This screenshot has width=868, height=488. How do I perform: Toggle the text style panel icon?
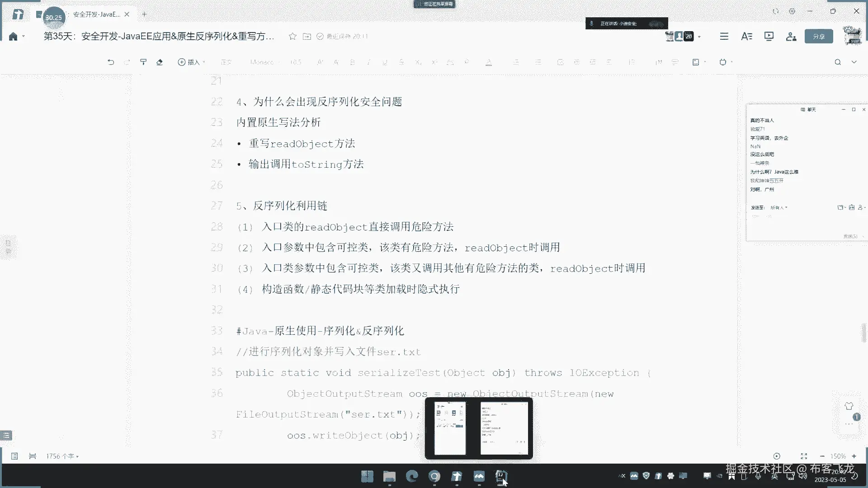(x=746, y=36)
